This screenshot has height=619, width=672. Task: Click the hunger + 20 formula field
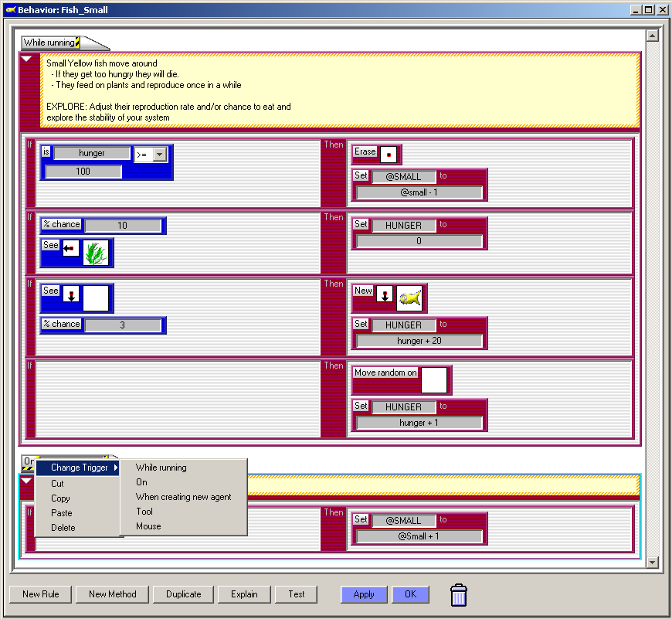pos(419,341)
